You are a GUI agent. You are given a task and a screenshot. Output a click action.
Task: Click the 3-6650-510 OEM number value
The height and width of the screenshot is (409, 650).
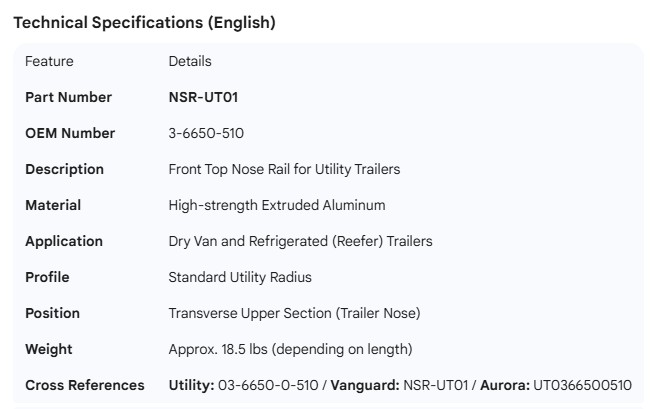206,133
